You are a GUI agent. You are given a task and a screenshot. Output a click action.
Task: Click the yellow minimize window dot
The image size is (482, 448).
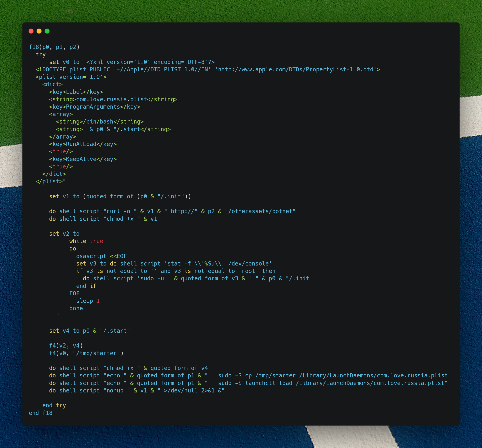[x=39, y=31]
